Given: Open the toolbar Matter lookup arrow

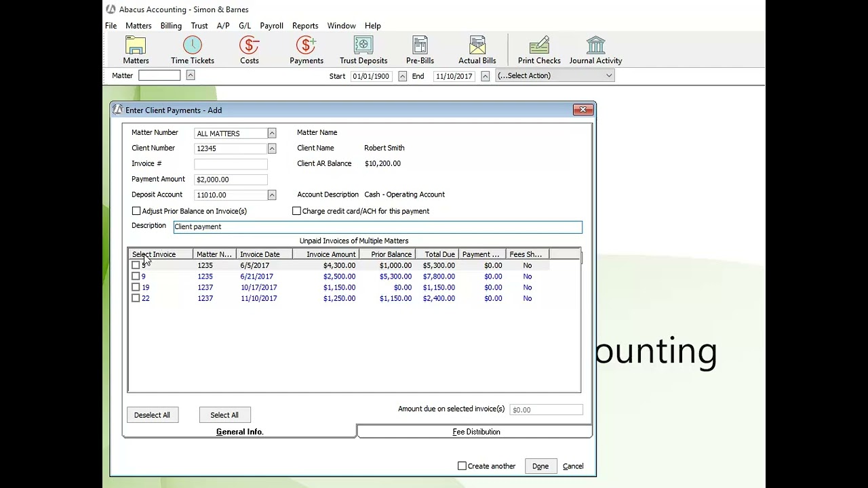Looking at the screenshot, I should (191, 75).
